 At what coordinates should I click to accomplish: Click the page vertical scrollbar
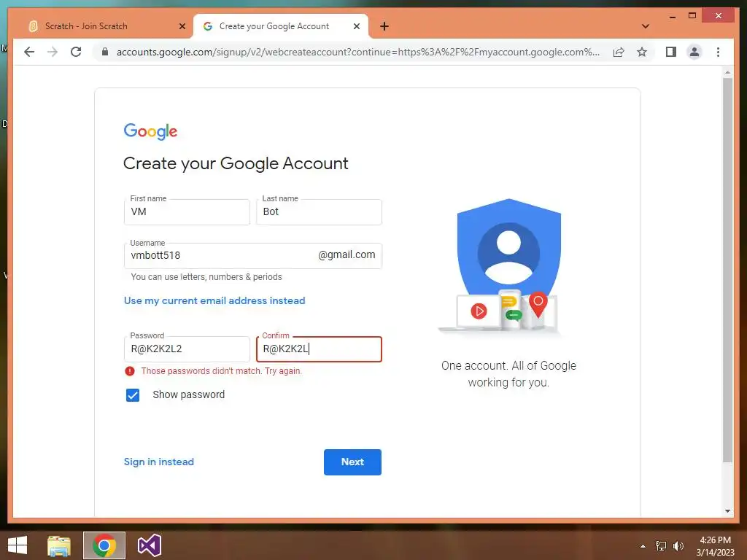tap(727, 270)
